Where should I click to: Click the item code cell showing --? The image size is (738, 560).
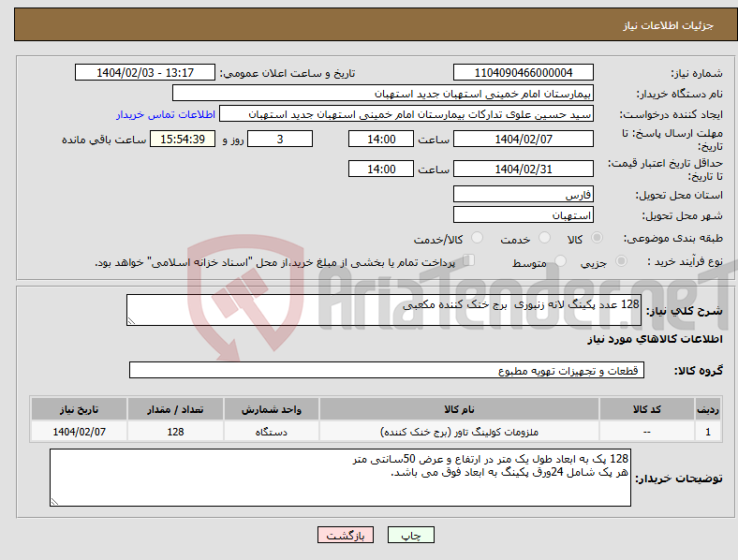[647, 432]
